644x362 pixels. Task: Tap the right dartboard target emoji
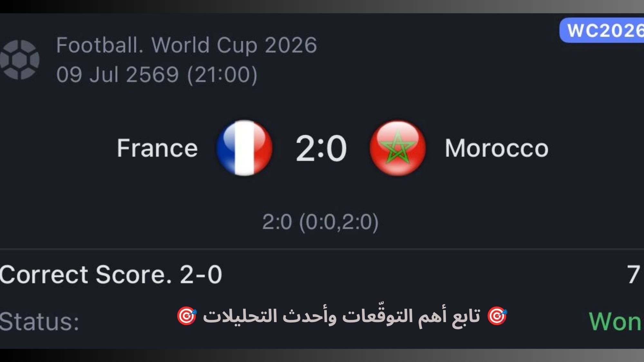[497, 316]
